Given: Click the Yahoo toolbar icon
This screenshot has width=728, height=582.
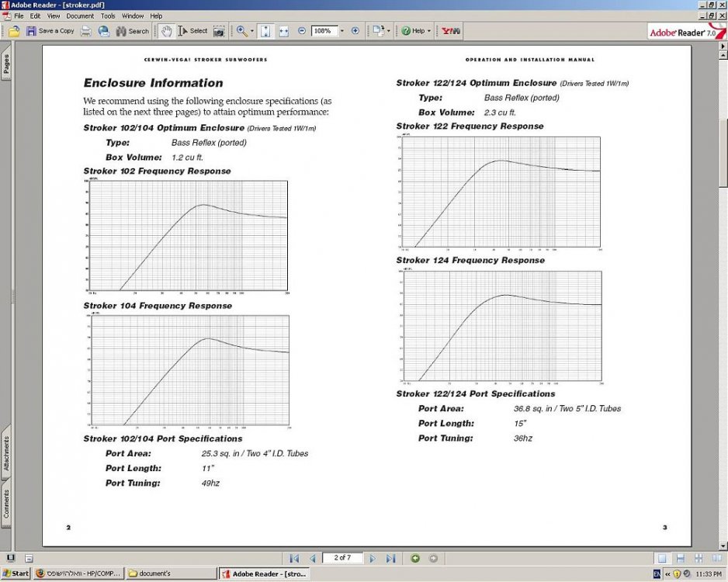Looking at the screenshot, I should click(450, 31).
